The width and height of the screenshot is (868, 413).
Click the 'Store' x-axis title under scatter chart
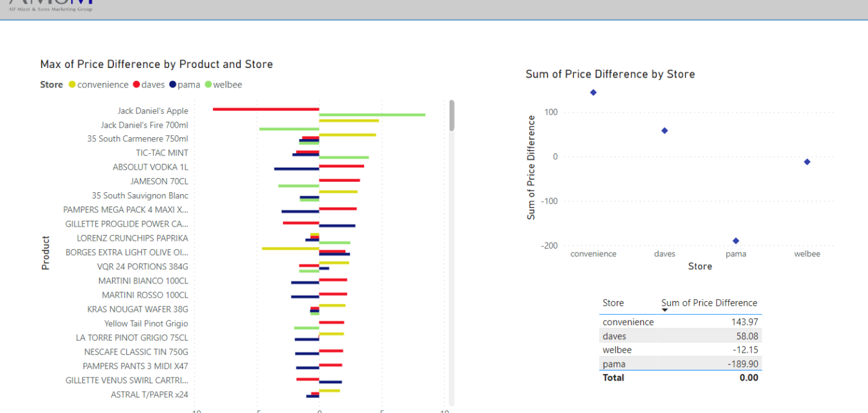coord(700,267)
